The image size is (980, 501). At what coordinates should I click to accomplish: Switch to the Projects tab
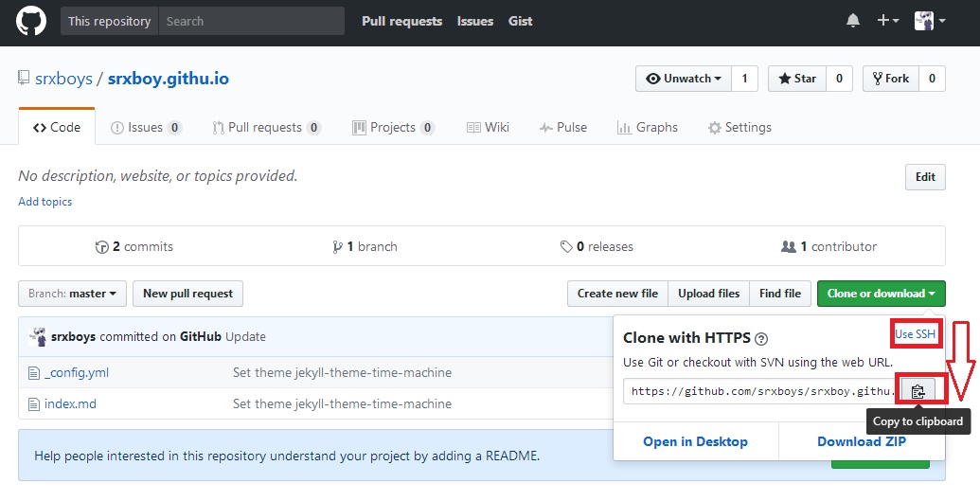click(394, 128)
